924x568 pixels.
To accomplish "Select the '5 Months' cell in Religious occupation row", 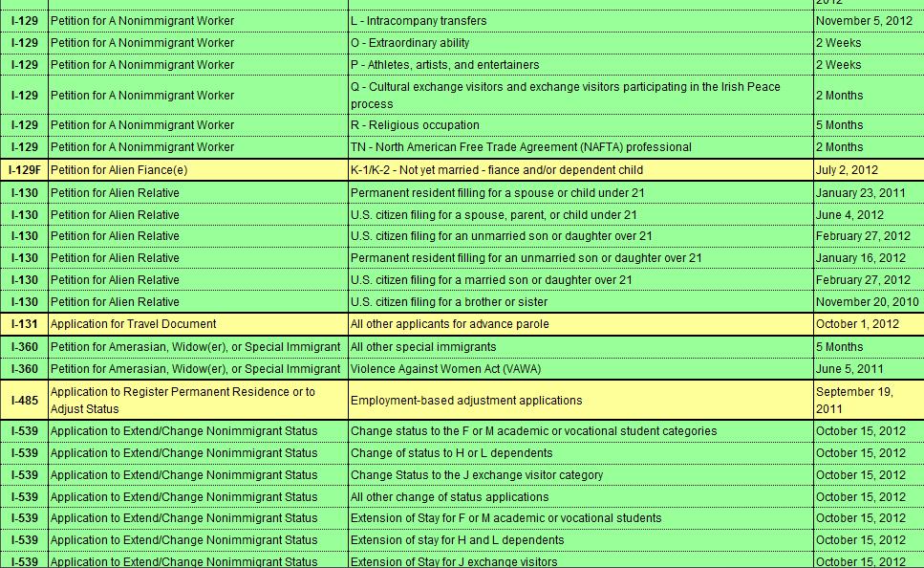I will (869, 125).
